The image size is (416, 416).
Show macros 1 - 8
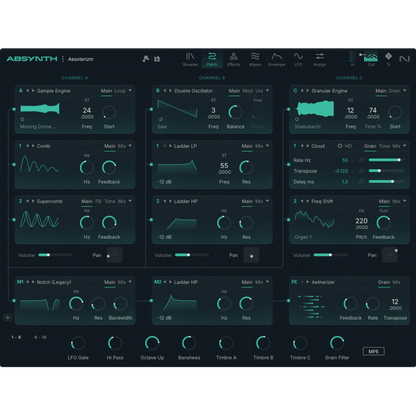[x=16, y=337]
